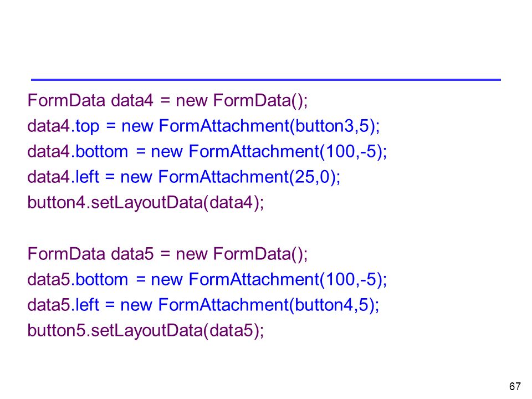
Task: Click the data5.bottom assignment line
Action: click(207, 279)
